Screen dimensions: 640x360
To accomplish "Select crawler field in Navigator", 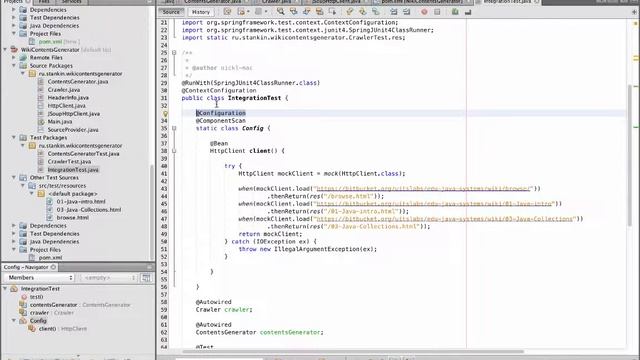I will coord(39,313).
